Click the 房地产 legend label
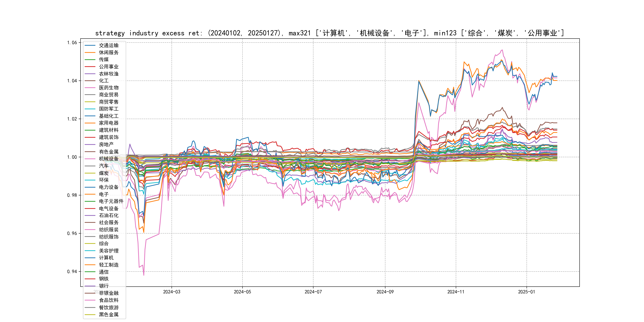The height and width of the screenshot is (322, 644). pyautogui.click(x=106, y=145)
